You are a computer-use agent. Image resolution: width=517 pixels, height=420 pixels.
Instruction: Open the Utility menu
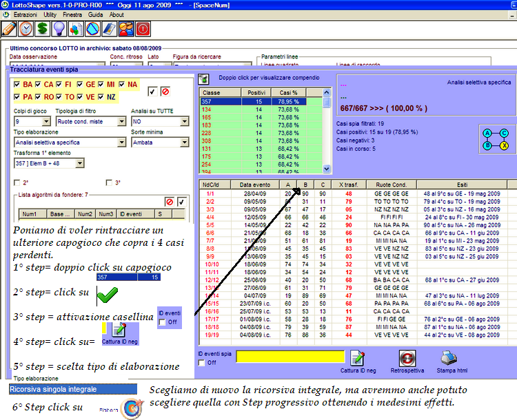pos(50,15)
